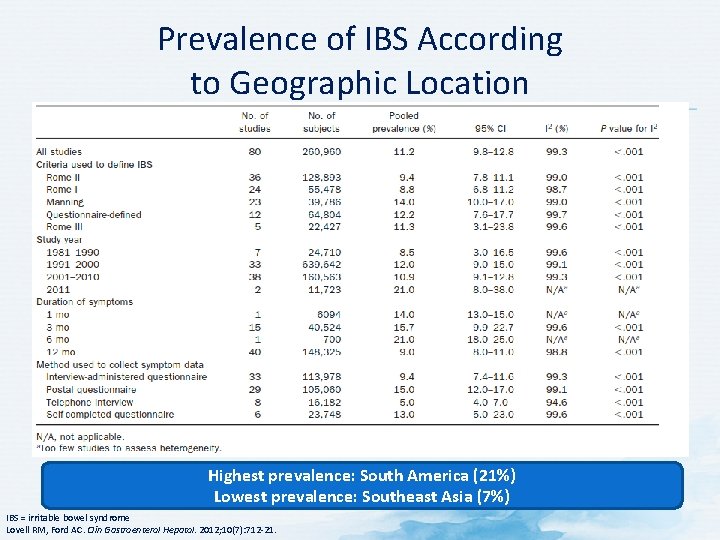Click the 'Rome I' row label
The width and height of the screenshot is (720, 540).
[62, 190]
